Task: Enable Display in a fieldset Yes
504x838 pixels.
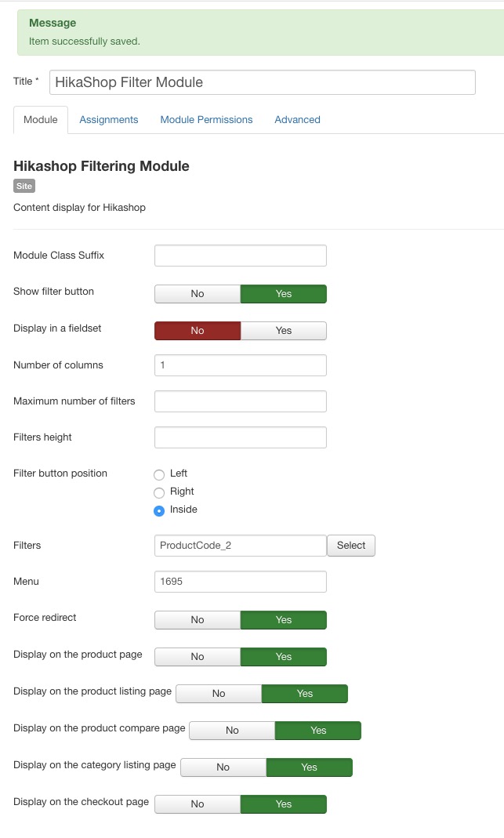Action: (283, 331)
